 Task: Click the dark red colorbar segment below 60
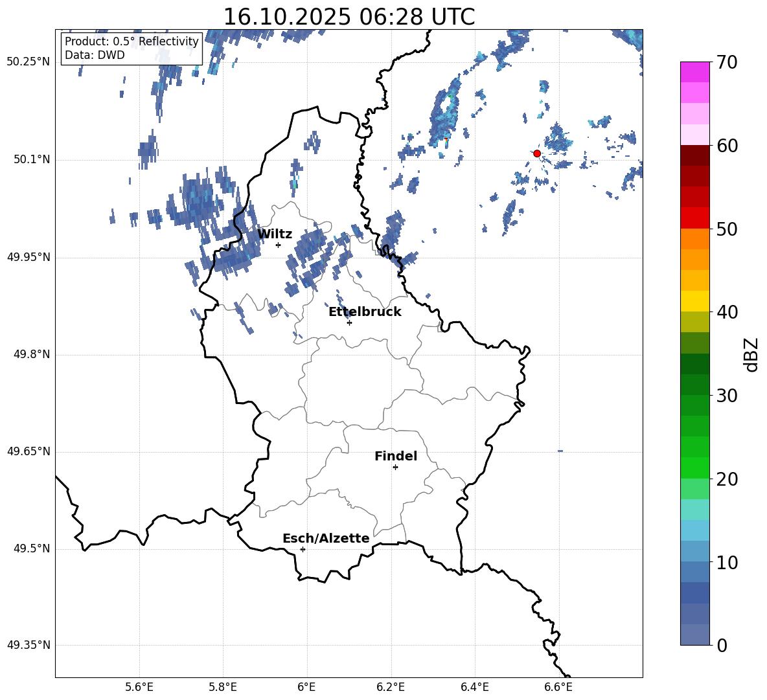(695, 155)
